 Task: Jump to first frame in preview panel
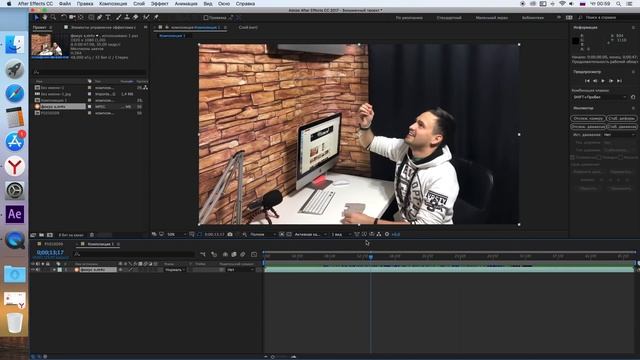587,81
